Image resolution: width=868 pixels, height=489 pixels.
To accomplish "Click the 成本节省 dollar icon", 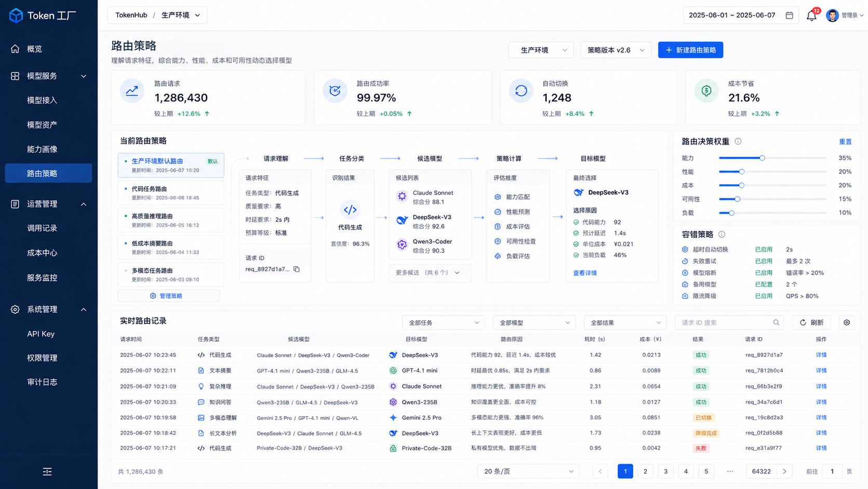I will (x=707, y=91).
